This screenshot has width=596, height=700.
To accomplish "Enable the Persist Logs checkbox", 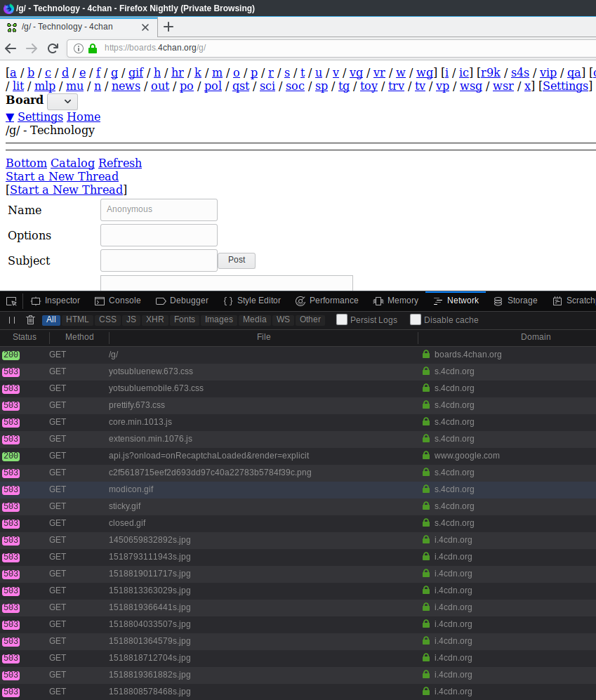I will click(x=342, y=319).
